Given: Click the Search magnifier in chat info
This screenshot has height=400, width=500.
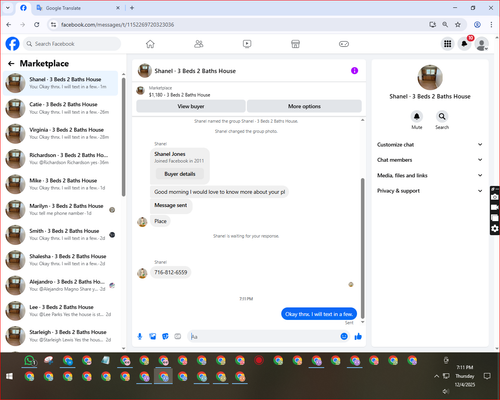Looking at the screenshot, I should click(442, 116).
